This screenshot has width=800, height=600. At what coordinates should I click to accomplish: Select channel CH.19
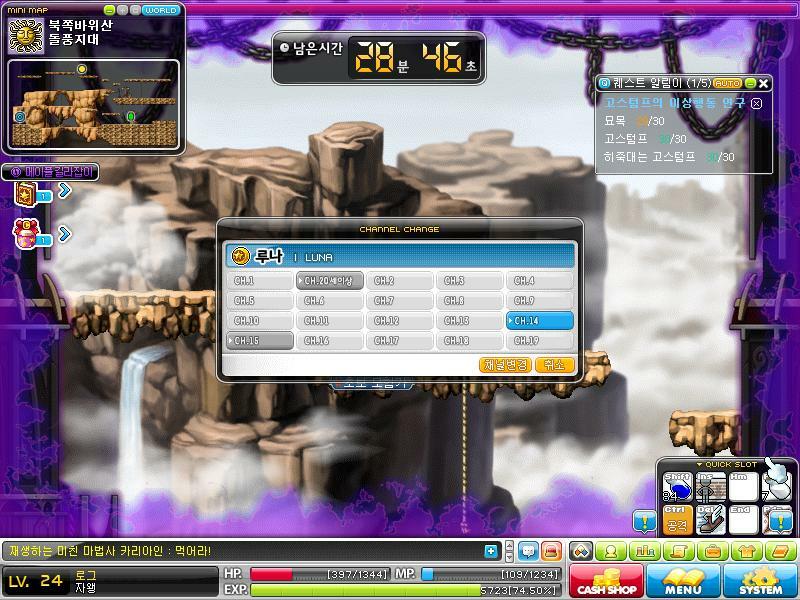(540, 340)
